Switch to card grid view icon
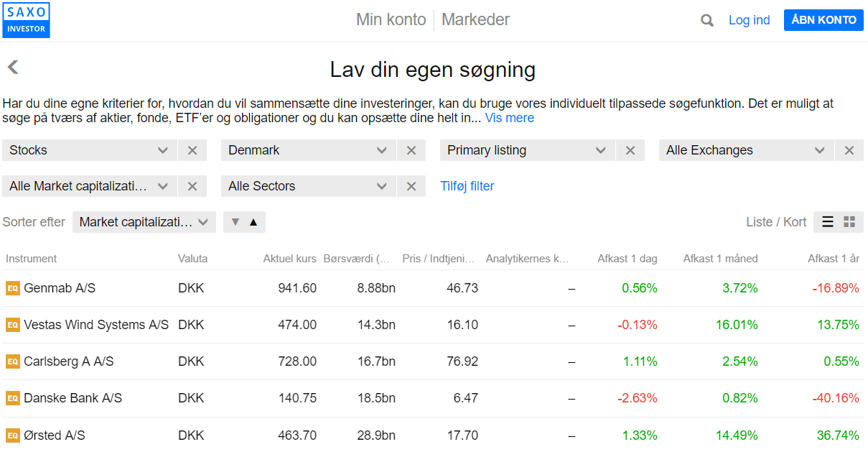Screen dimensions: 868x452 click(849, 222)
